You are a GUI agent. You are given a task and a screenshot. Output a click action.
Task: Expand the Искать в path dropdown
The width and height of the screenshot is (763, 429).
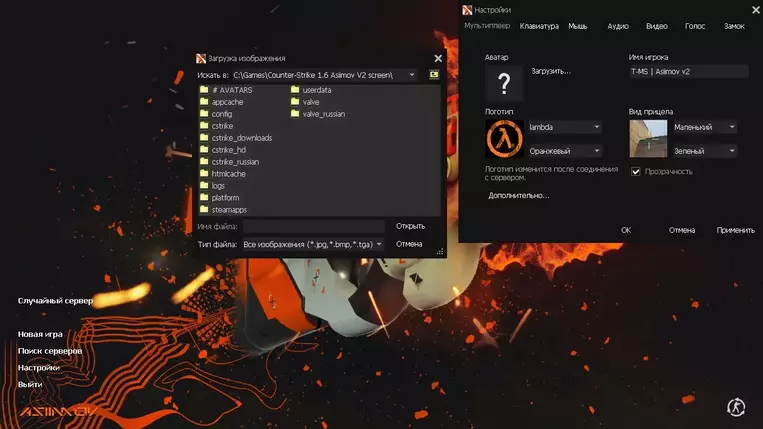click(x=412, y=75)
